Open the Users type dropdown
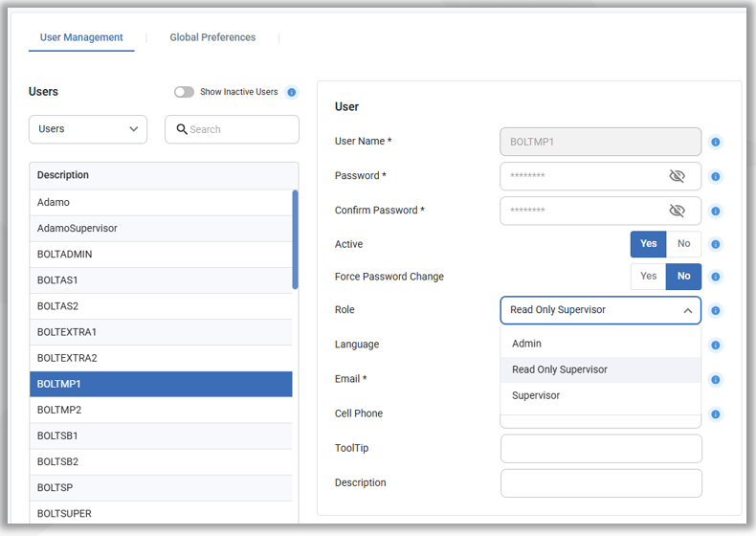The width and height of the screenshot is (756, 536). [x=88, y=129]
